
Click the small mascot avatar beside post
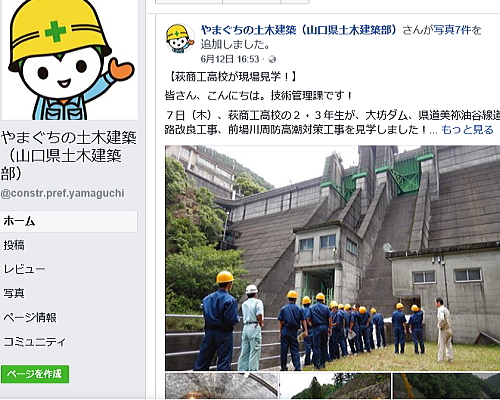(x=180, y=38)
